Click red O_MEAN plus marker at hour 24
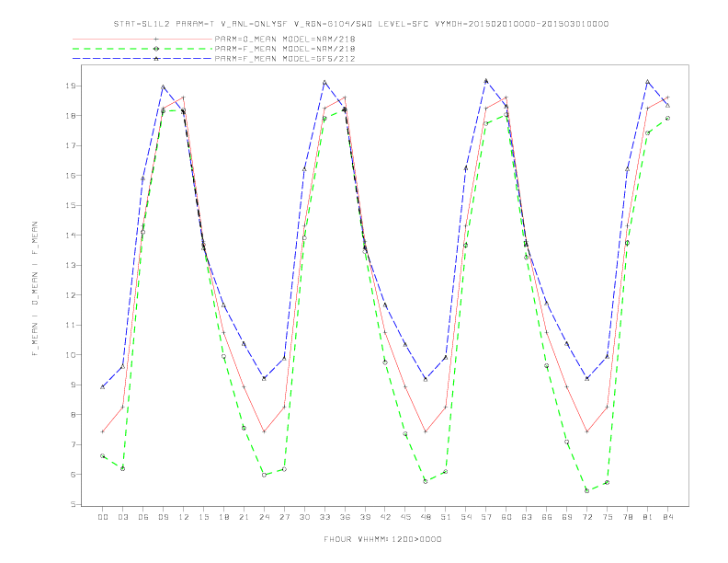 point(264,431)
